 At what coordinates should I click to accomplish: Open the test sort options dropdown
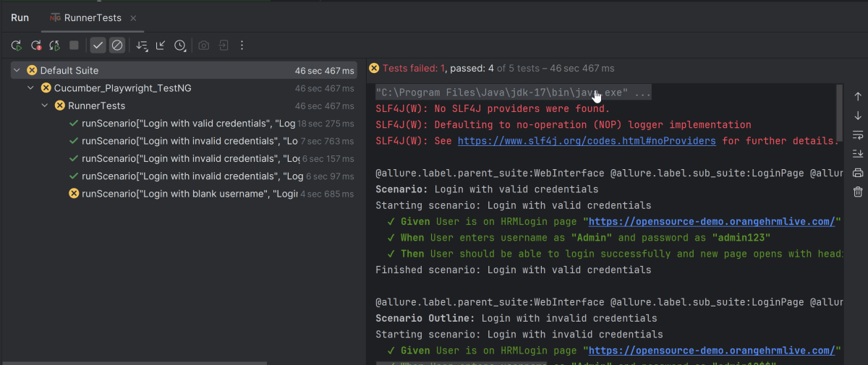(x=141, y=46)
